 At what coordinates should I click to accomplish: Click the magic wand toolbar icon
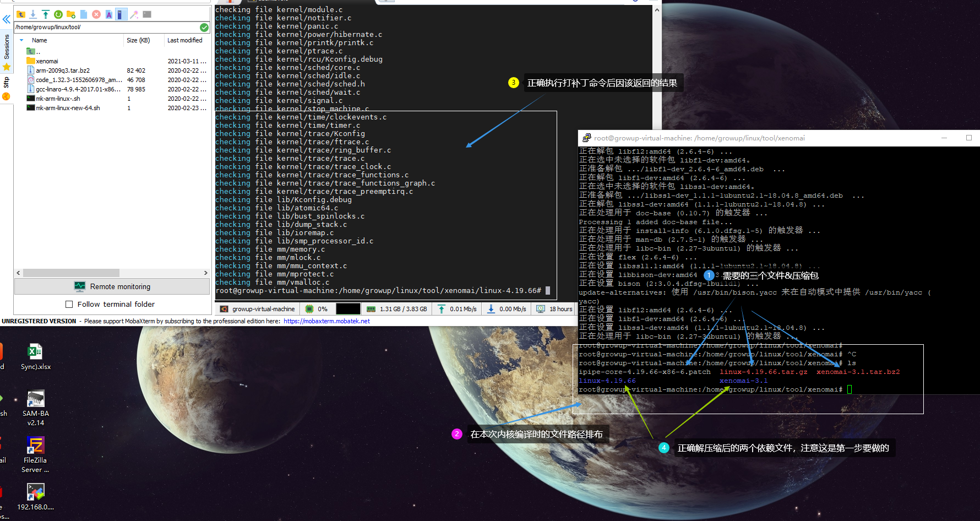click(134, 14)
